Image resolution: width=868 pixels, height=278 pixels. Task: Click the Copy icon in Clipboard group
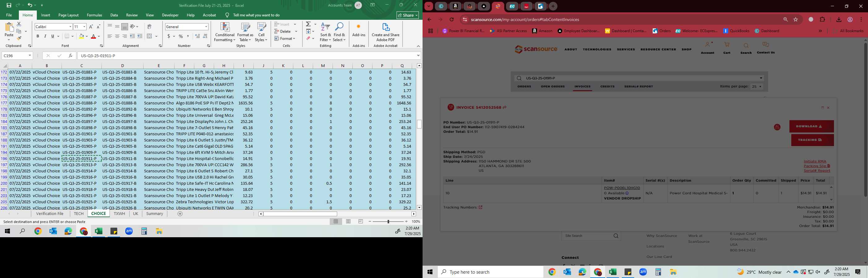pos(19,31)
